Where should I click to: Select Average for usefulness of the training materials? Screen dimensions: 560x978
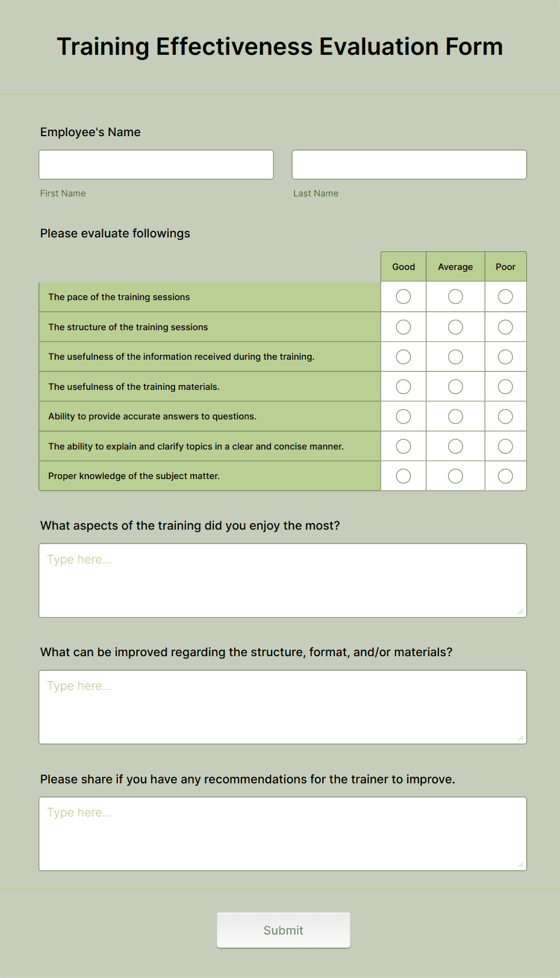pyautogui.click(x=455, y=386)
